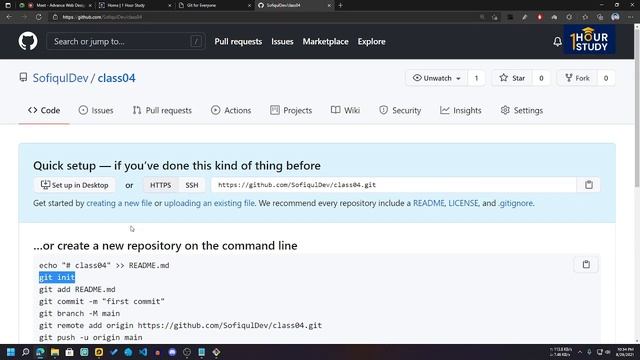Open the Projects tab
640x360 pixels.
[291, 110]
